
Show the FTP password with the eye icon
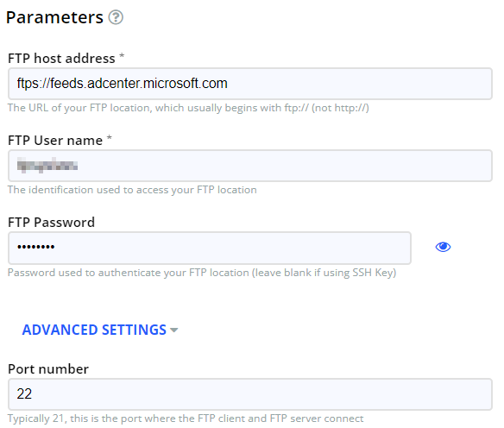pyautogui.click(x=443, y=247)
